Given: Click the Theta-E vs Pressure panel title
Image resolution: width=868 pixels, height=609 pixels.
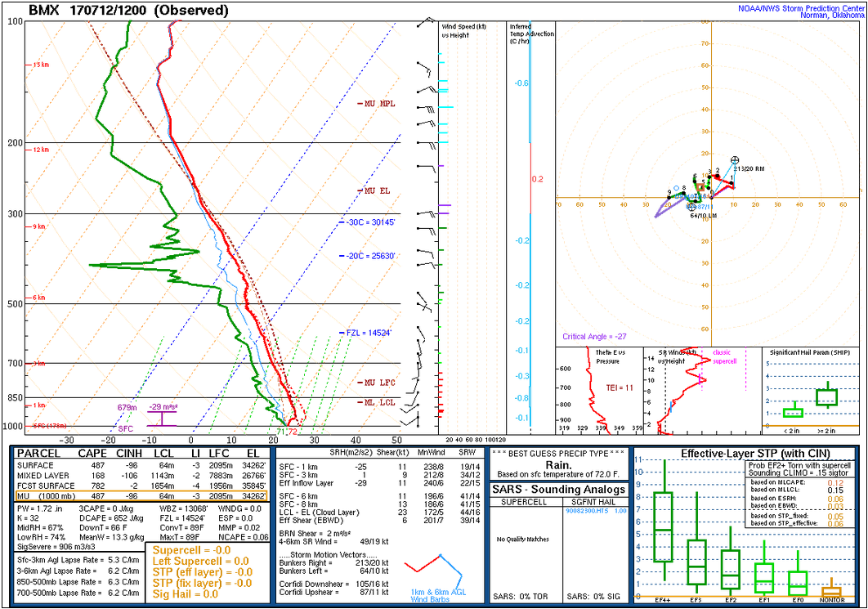Looking at the screenshot, I should coord(610,356).
